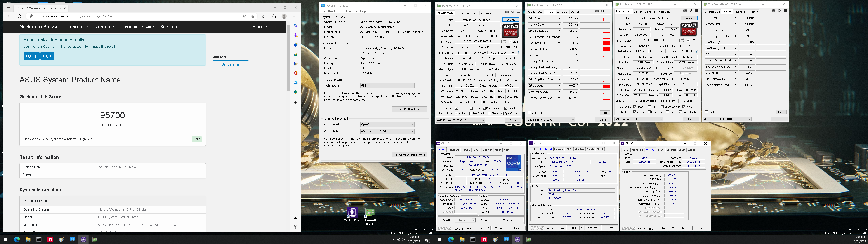Open Architecture 64-bit dropdown in Geekbench
Image resolution: width=868 pixels, height=244 pixels.
click(387, 86)
